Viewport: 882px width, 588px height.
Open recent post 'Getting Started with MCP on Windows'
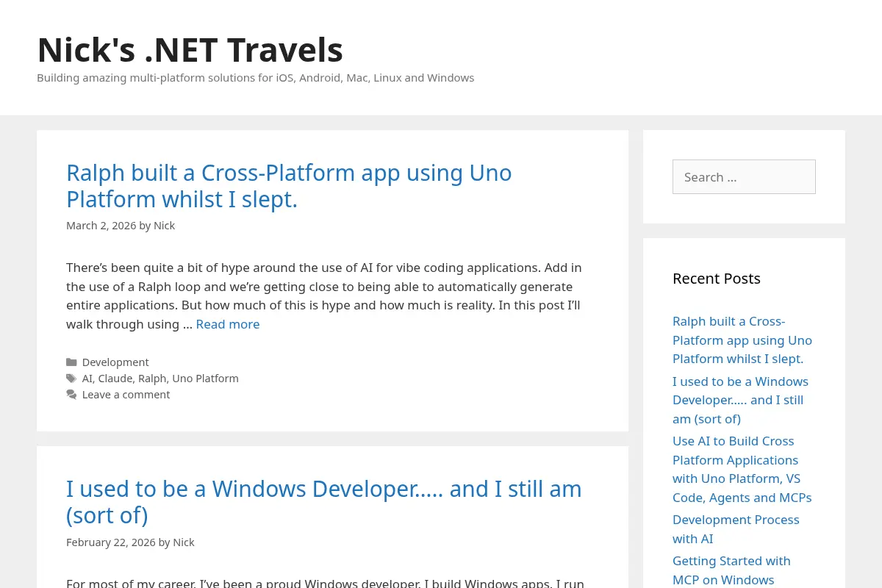coord(731,570)
